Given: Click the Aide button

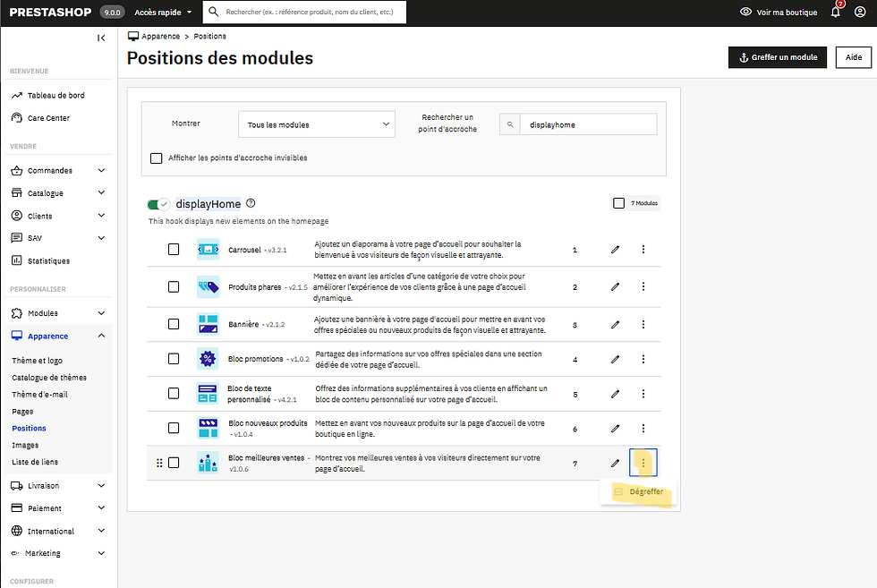Looking at the screenshot, I should point(854,57).
